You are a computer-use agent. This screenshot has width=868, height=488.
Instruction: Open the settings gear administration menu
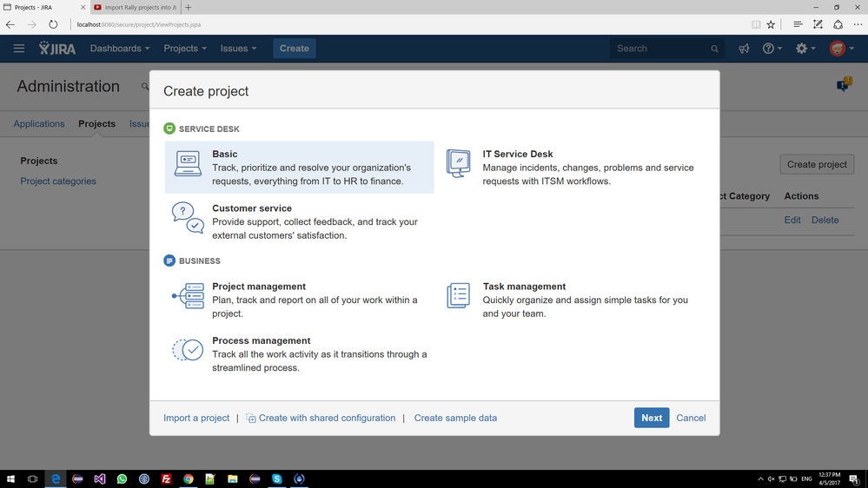click(x=805, y=49)
